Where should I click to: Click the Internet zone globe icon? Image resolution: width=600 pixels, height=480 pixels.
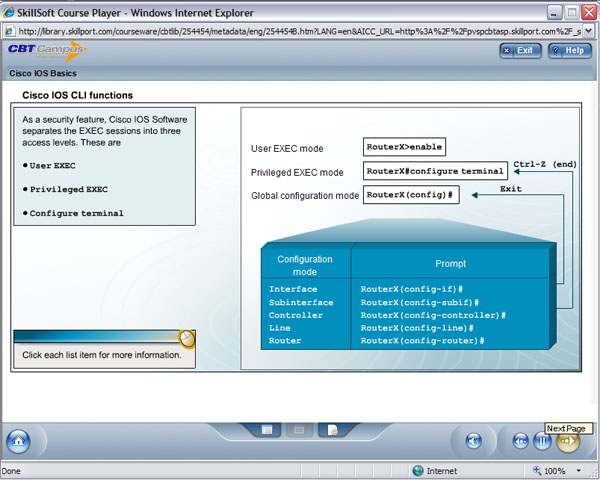[418, 470]
